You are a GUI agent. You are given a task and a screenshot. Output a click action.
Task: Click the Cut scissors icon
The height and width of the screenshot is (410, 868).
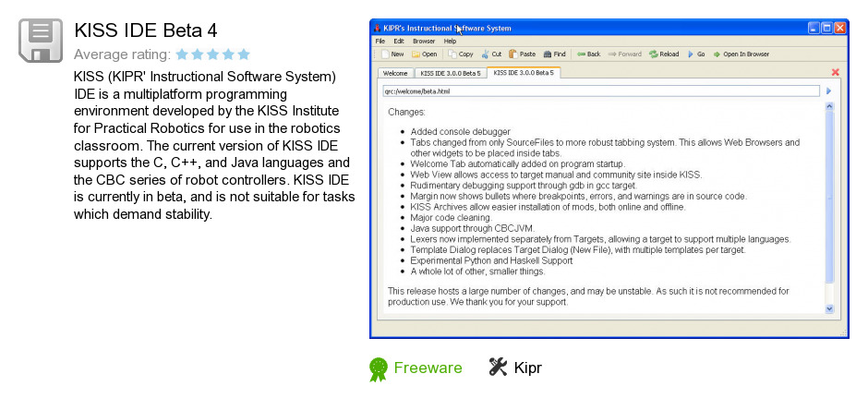click(486, 54)
